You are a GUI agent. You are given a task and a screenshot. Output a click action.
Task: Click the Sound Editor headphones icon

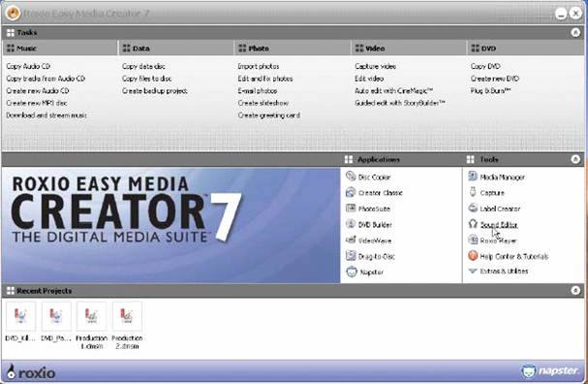coord(473,224)
